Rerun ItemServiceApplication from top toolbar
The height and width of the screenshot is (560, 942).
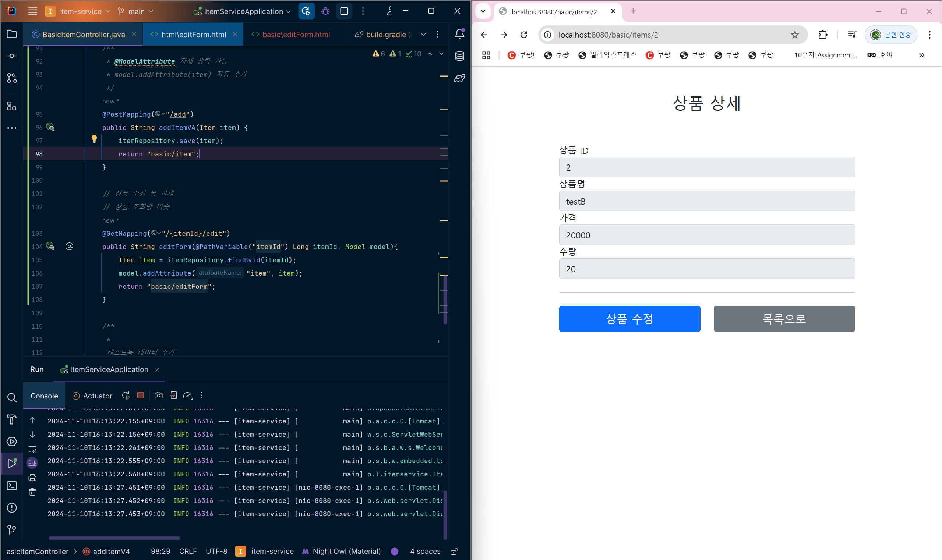(306, 11)
